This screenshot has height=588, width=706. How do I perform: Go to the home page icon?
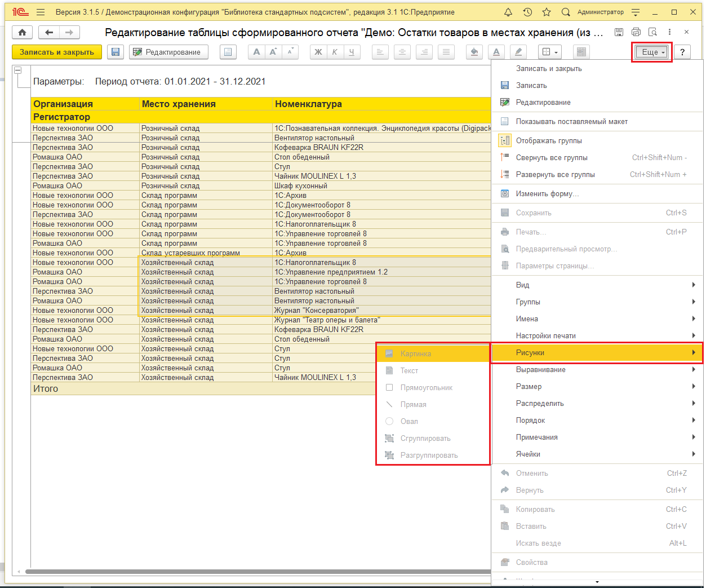coord(22,33)
